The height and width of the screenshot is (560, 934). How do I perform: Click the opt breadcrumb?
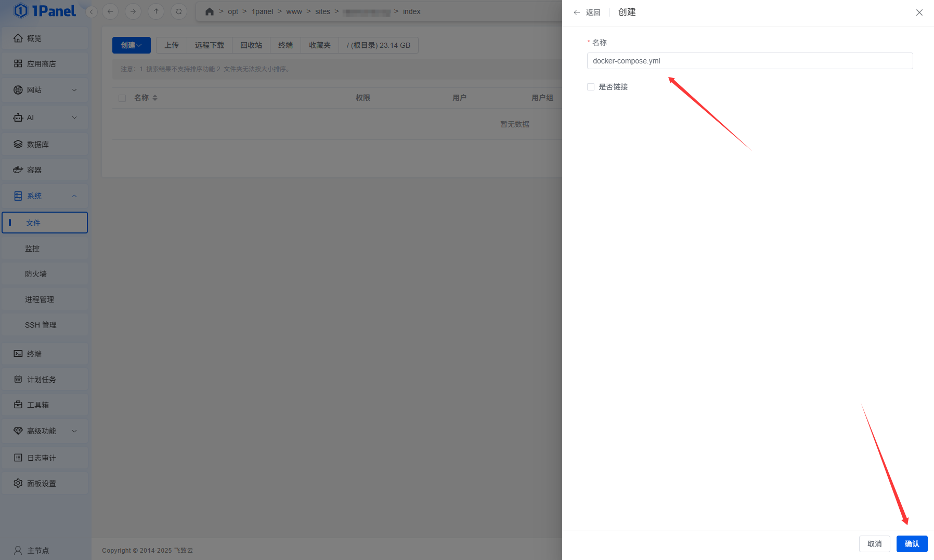point(233,11)
